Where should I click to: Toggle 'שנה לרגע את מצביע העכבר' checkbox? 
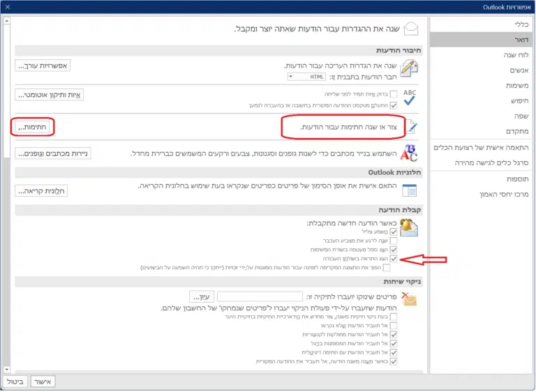(x=394, y=241)
